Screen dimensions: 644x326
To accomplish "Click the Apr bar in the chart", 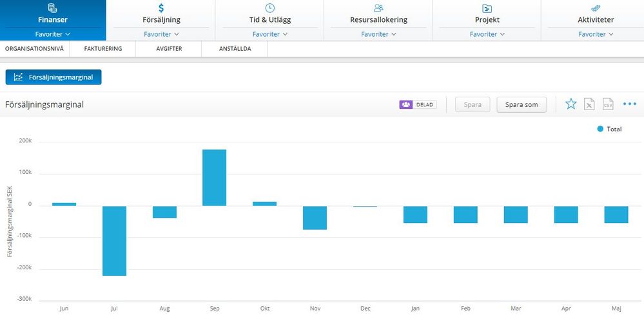I will pyautogui.click(x=566, y=215).
